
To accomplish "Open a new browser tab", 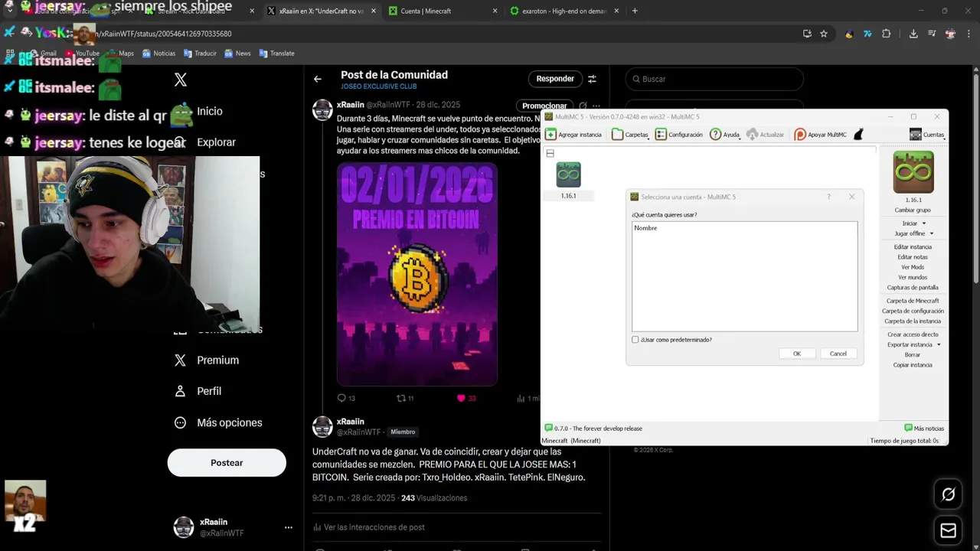I will 635,11.
